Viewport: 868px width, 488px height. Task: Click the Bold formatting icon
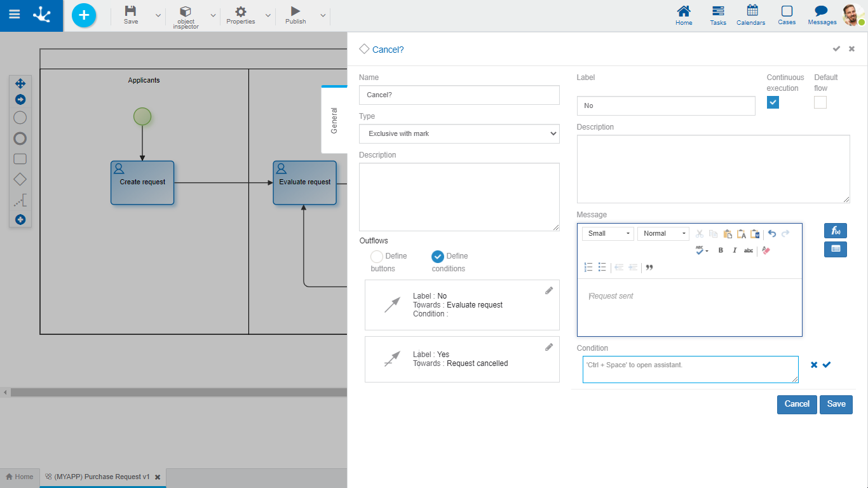pos(721,250)
